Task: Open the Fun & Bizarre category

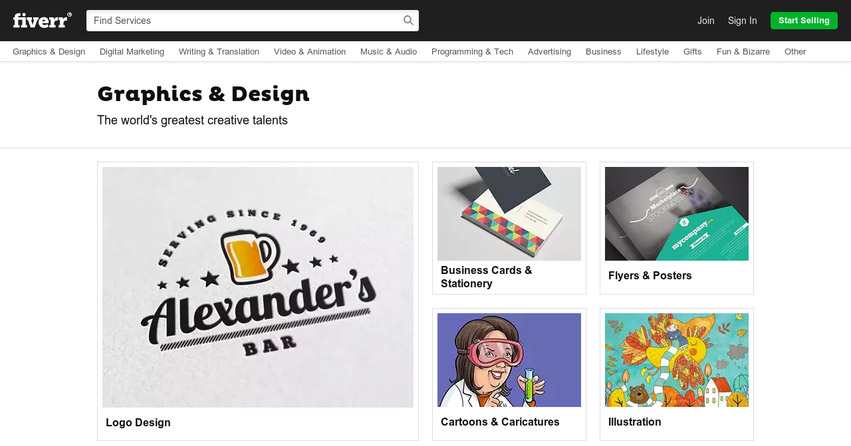Action: [x=743, y=52]
